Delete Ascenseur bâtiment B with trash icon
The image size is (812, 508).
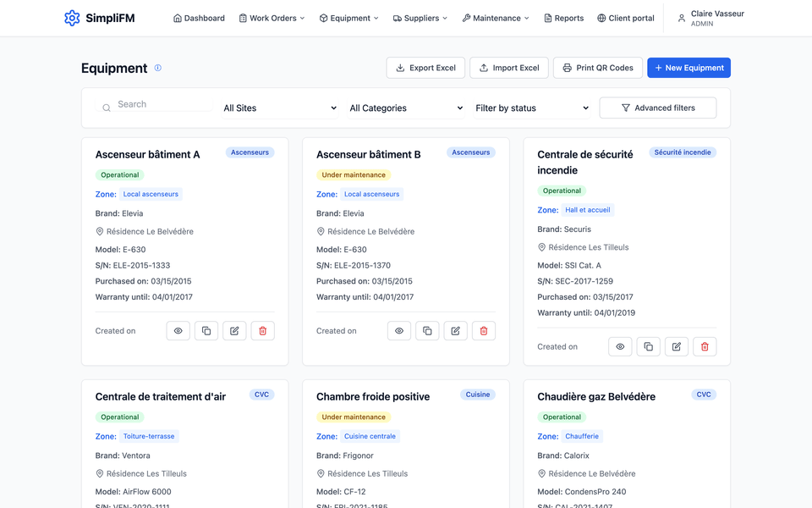click(x=484, y=331)
